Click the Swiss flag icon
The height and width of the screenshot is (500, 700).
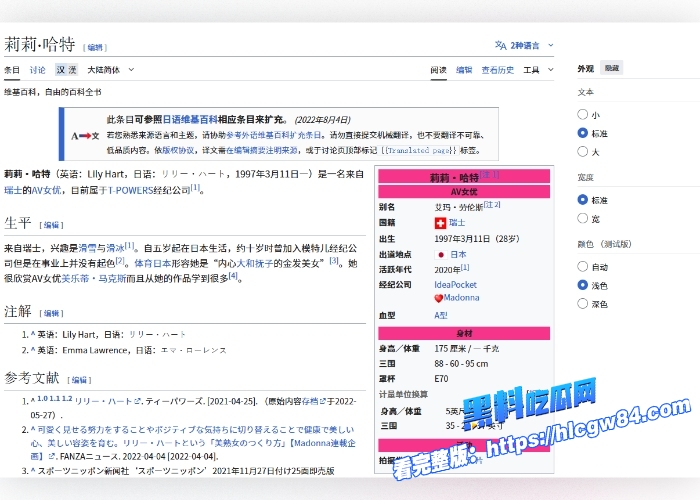pyautogui.click(x=440, y=223)
